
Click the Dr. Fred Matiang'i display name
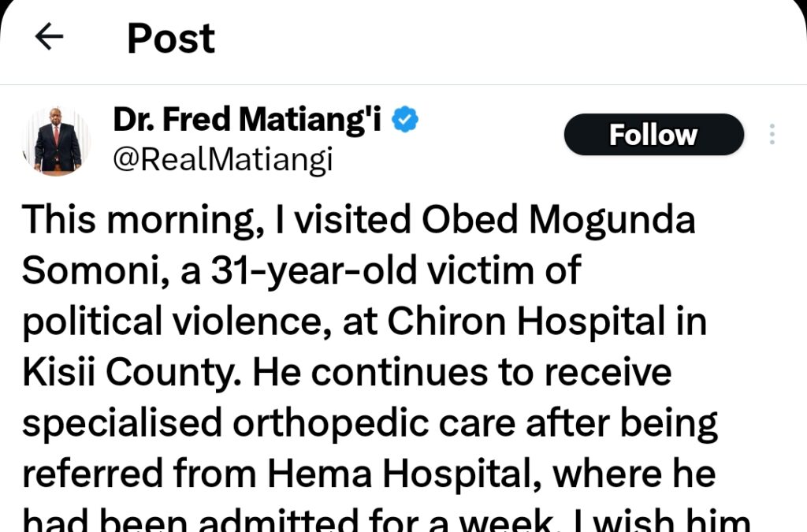[x=249, y=120]
